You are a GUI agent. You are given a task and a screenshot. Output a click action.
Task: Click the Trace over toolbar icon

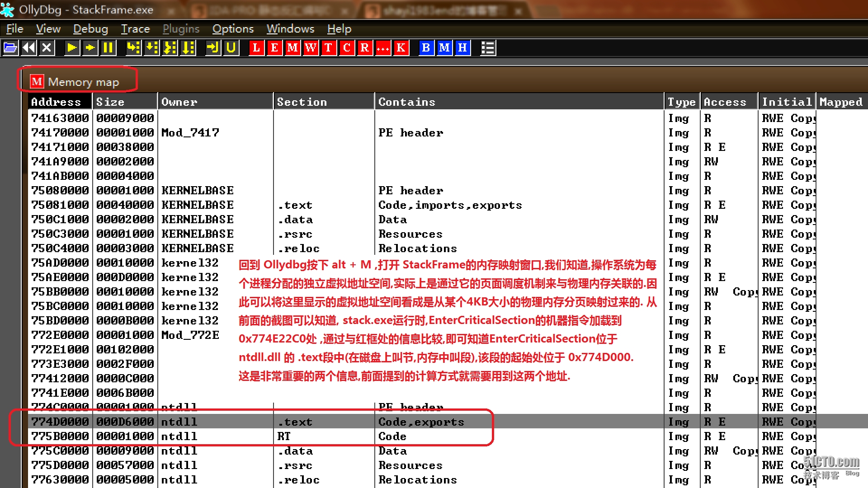[x=188, y=47]
